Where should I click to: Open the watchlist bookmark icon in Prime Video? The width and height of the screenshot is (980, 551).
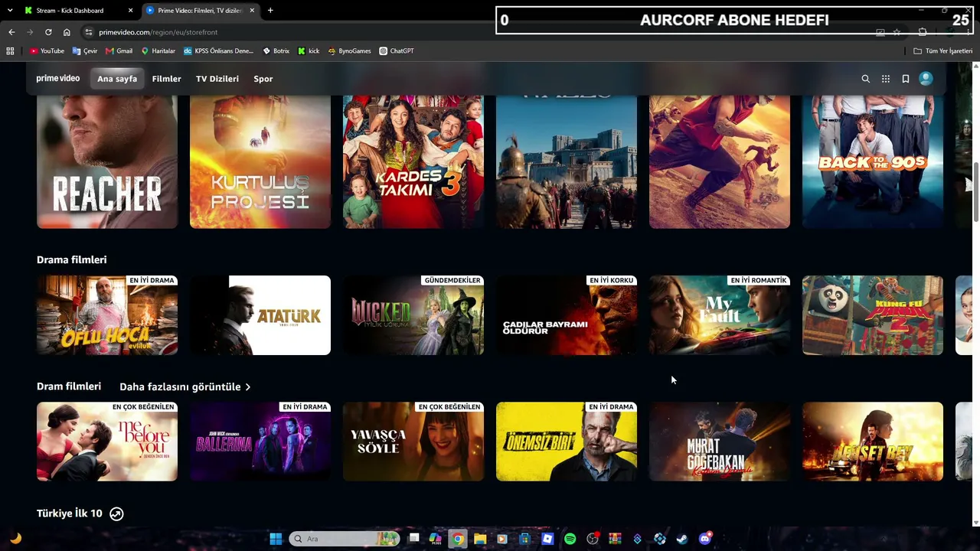pos(906,79)
